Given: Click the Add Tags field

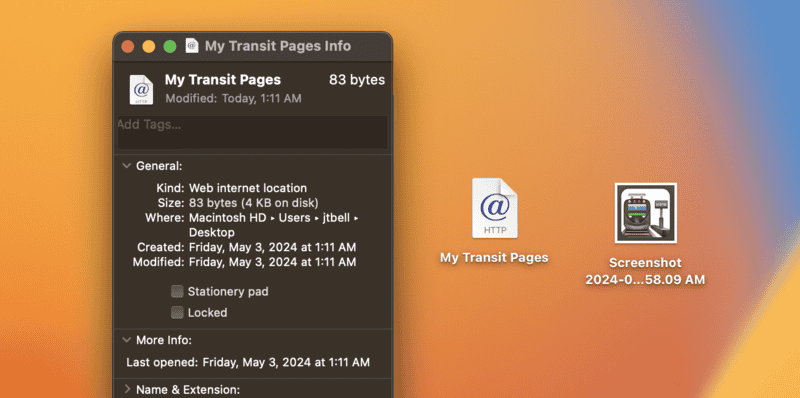Looking at the screenshot, I should tap(253, 132).
